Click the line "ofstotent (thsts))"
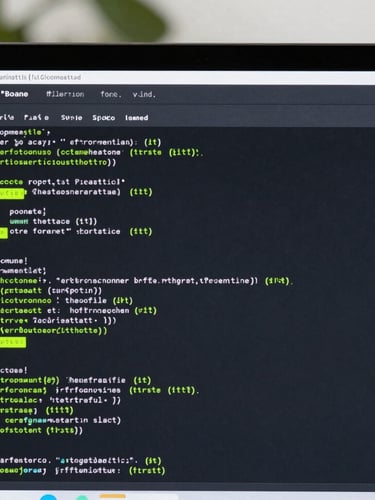The image size is (375, 500). (x=41, y=430)
